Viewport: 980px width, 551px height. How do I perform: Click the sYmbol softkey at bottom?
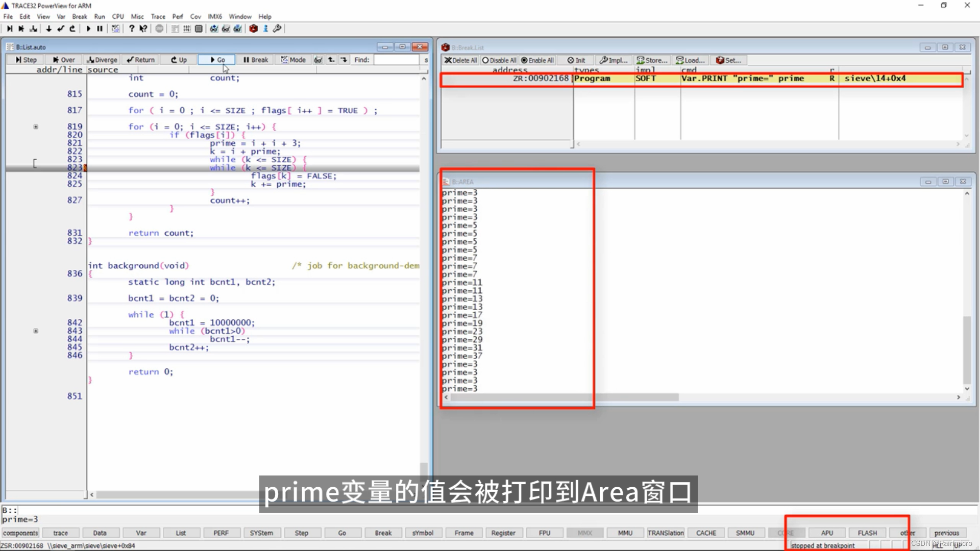coord(423,533)
